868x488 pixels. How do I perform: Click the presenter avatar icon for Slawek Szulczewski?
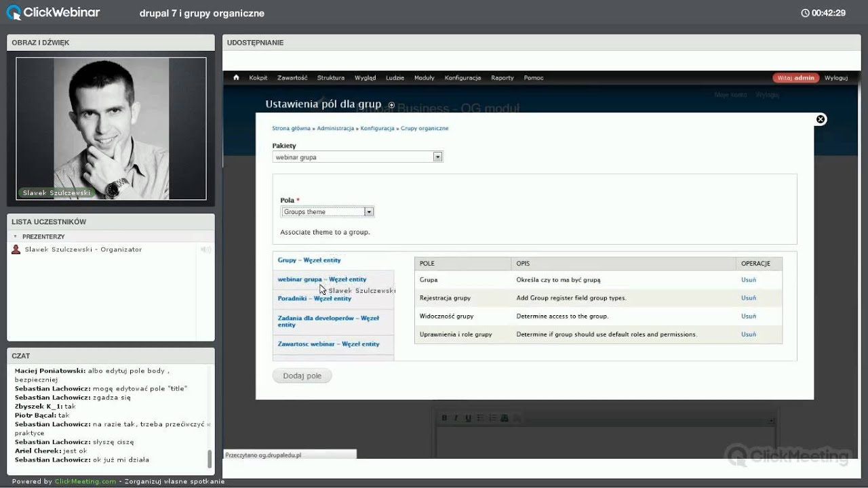16,249
